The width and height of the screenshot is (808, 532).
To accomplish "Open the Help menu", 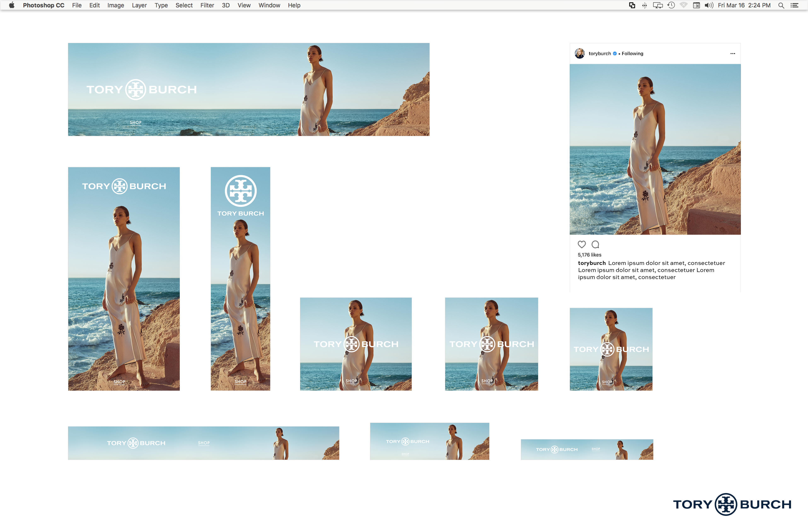I will pyautogui.click(x=294, y=5).
